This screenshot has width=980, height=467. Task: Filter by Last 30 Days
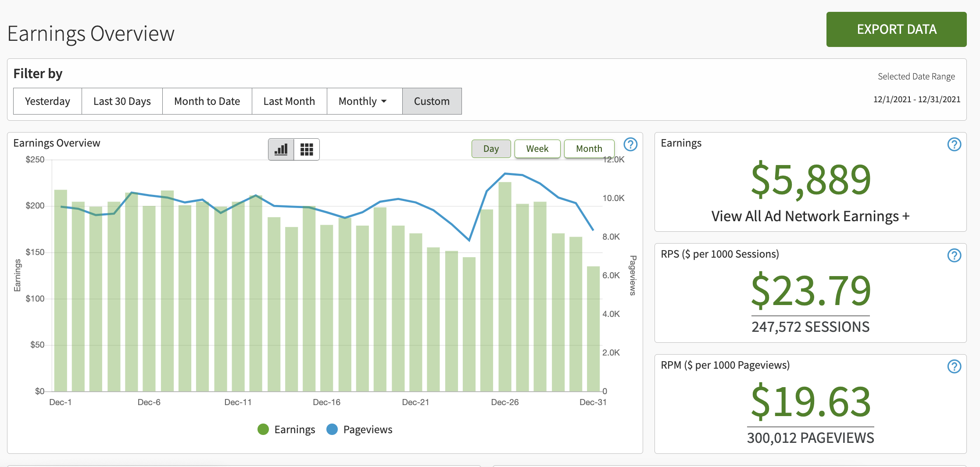[x=122, y=101]
